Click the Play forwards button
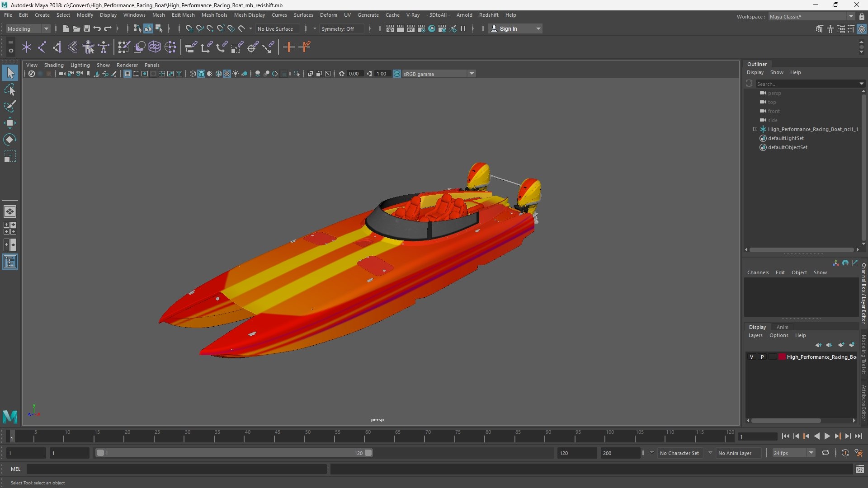The width and height of the screenshot is (868, 488). click(827, 436)
